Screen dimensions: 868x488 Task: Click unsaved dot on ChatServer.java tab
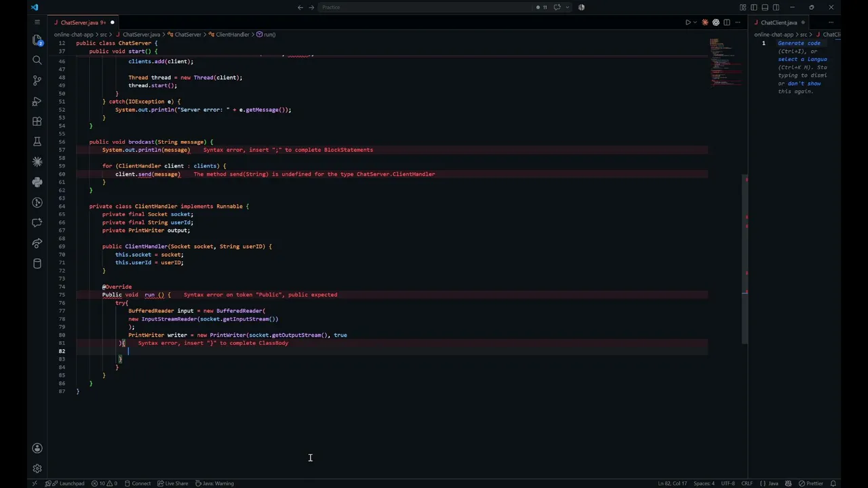click(x=113, y=22)
